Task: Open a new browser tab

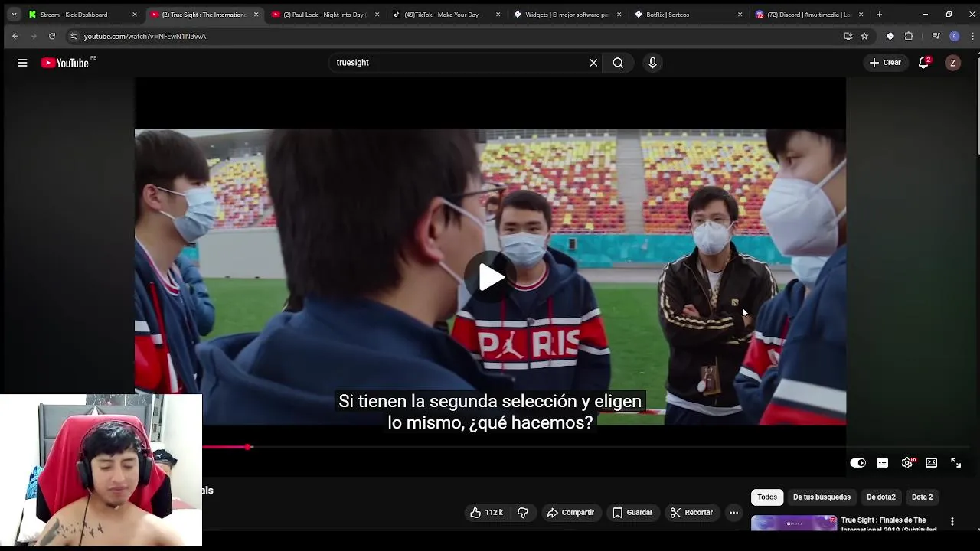Action: [x=879, y=15]
